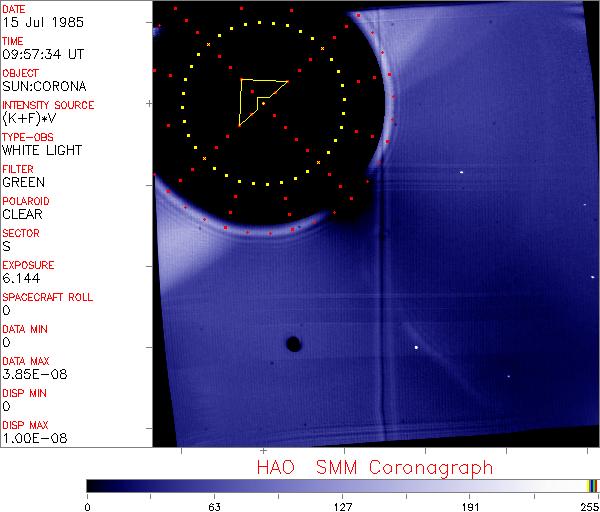The width and height of the screenshot is (600, 512).
Task: Click the disp max value 1.00E-08
Action: 35,438
